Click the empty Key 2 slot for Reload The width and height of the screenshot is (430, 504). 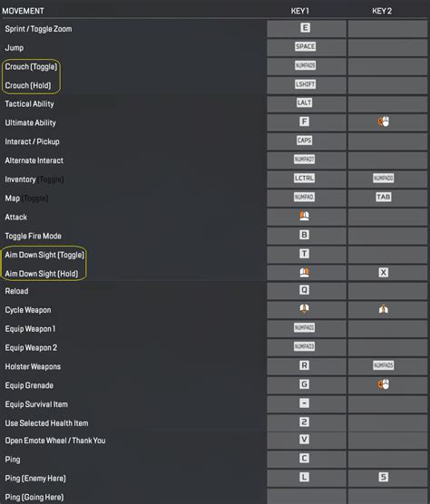387,291
